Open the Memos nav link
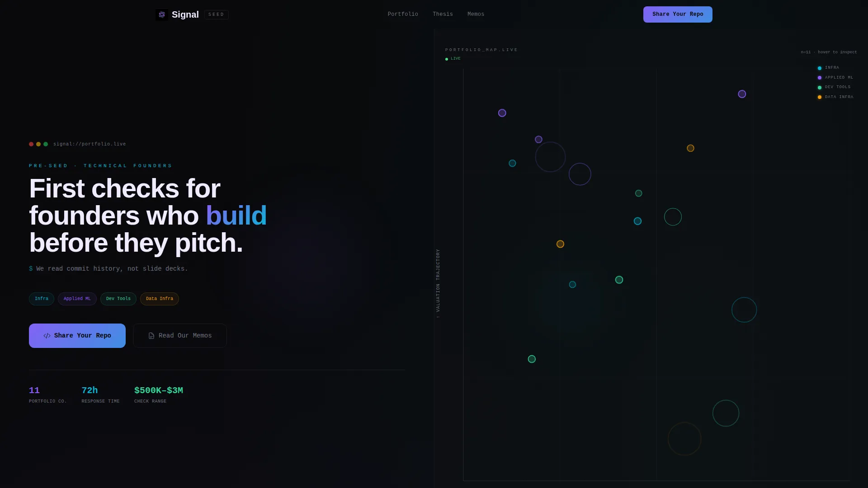Screen dimensions: 868x488 coord(476,14)
